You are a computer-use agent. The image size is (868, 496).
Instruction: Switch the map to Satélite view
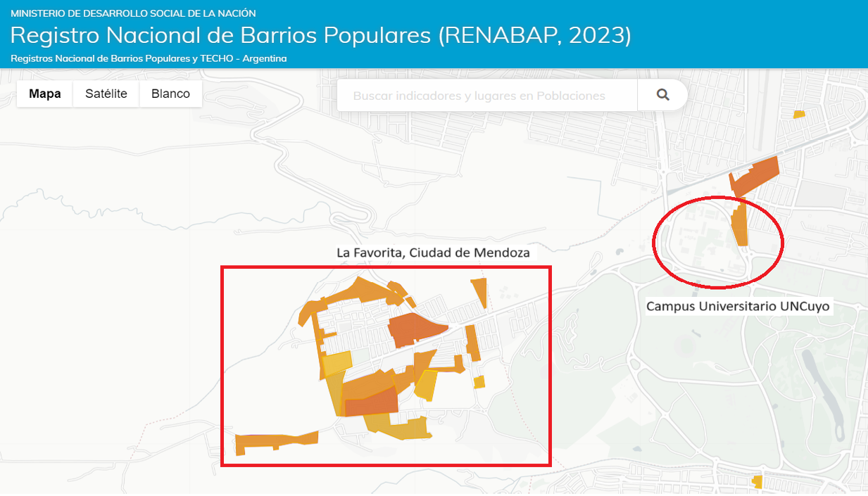[x=106, y=93]
